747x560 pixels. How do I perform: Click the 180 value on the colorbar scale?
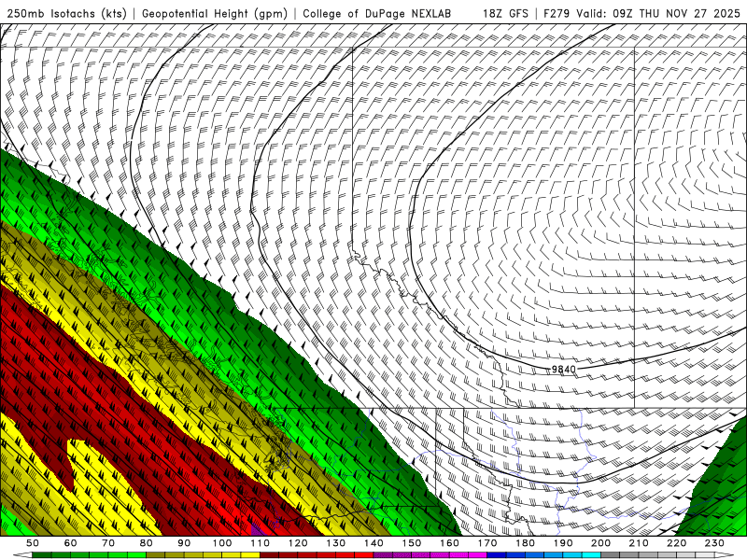point(525,543)
